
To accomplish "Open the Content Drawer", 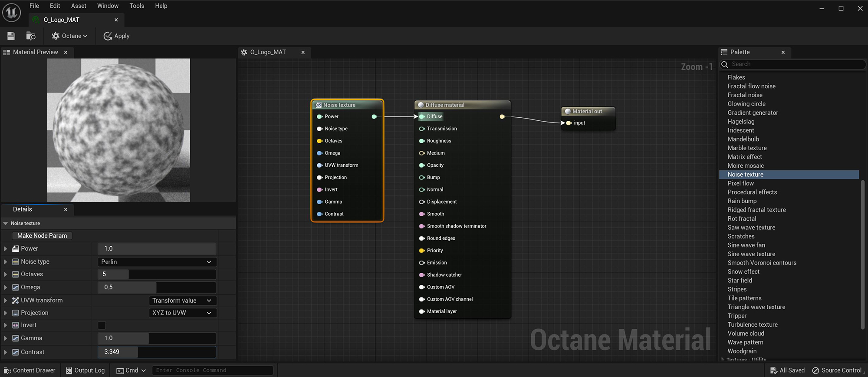I will 30,370.
